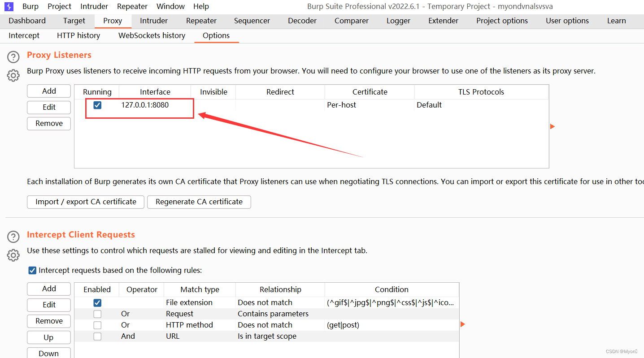Go to the HTTP history sub-tab

coord(78,35)
